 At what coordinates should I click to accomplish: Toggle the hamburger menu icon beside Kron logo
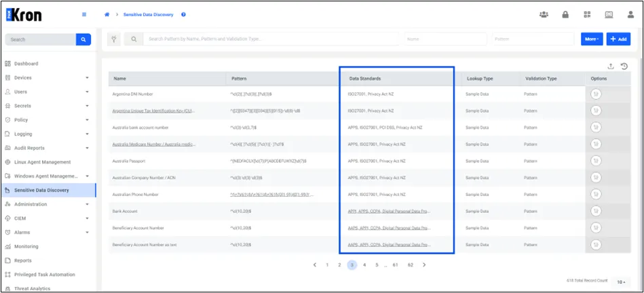point(84,14)
